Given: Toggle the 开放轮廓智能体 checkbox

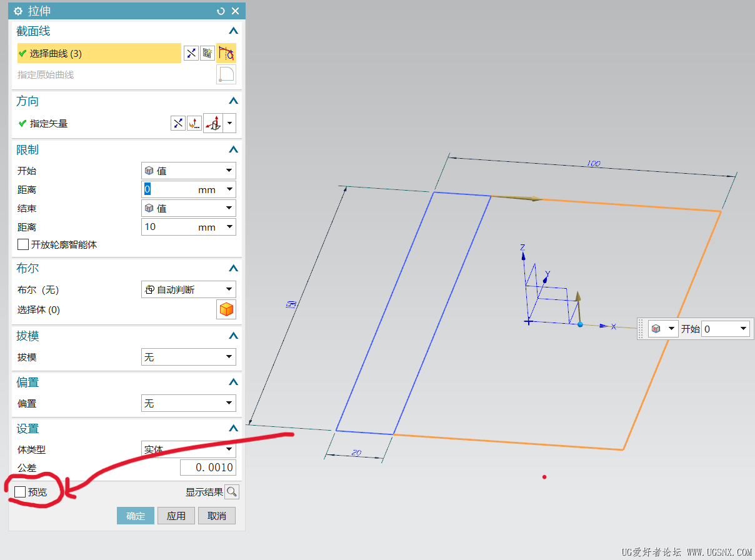Looking at the screenshot, I should tap(23, 245).
